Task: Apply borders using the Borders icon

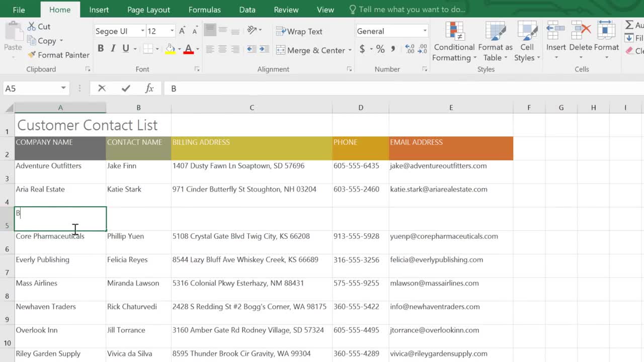Action: pos(148,49)
